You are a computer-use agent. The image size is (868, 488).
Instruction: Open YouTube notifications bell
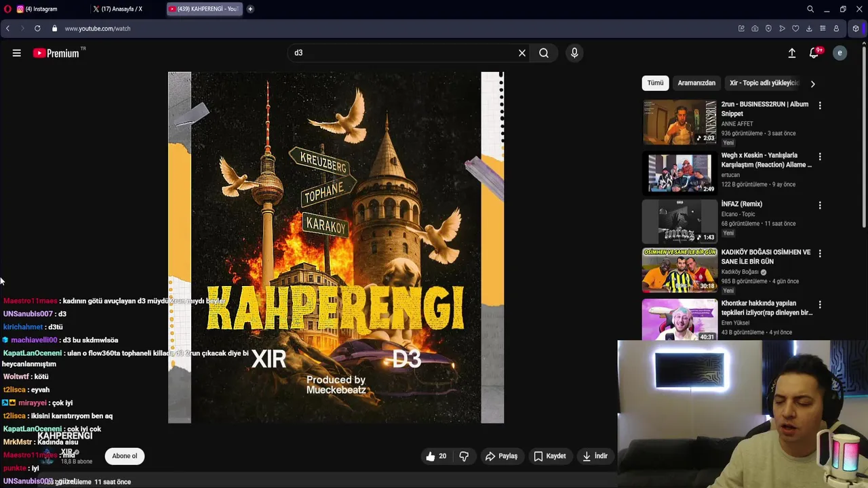[814, 53]
